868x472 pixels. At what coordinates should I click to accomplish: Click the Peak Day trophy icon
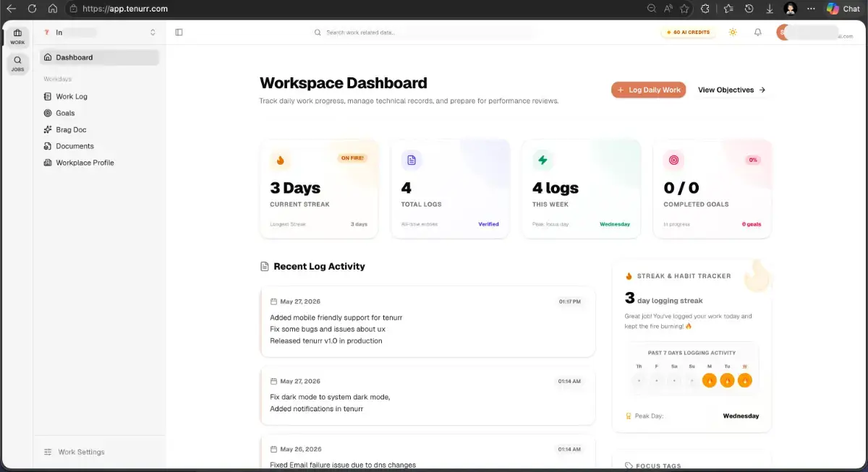pyautogui.click(x=629, y=416)
